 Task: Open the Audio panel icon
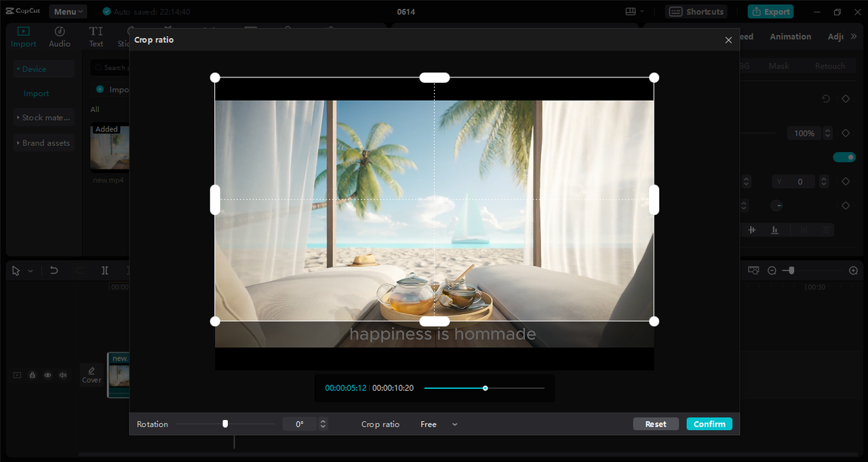(x=59, y=31)
